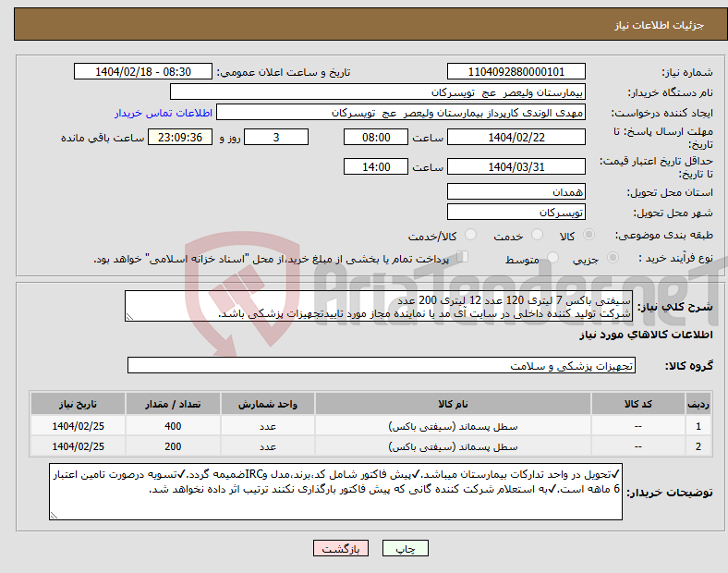Click the description area resize handle
This screenshot has height=573, width=728.
pyautogui.click(x=129, y=317)
